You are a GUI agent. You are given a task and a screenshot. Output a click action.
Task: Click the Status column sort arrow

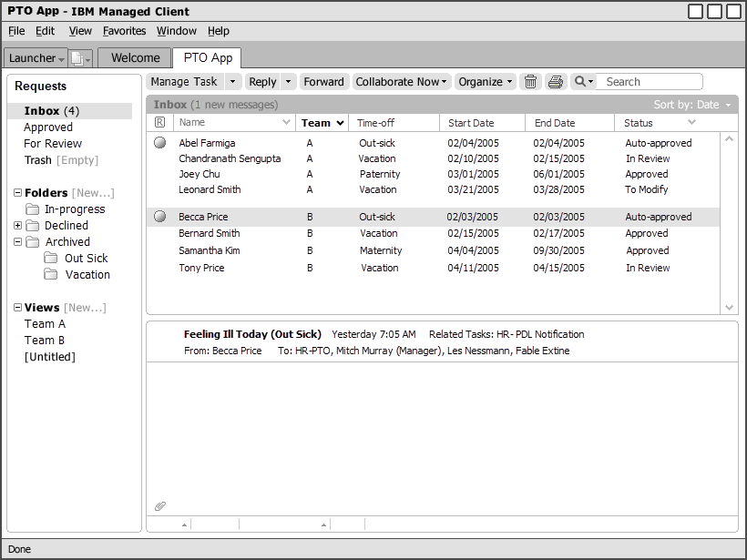[x=691, y=122]
